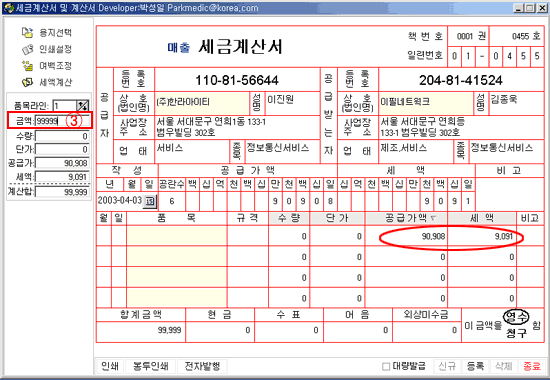Click the item tax amount 9,091 cell
Image resolution: width=550 pixels, height=380 pixels.
point(482,236)
